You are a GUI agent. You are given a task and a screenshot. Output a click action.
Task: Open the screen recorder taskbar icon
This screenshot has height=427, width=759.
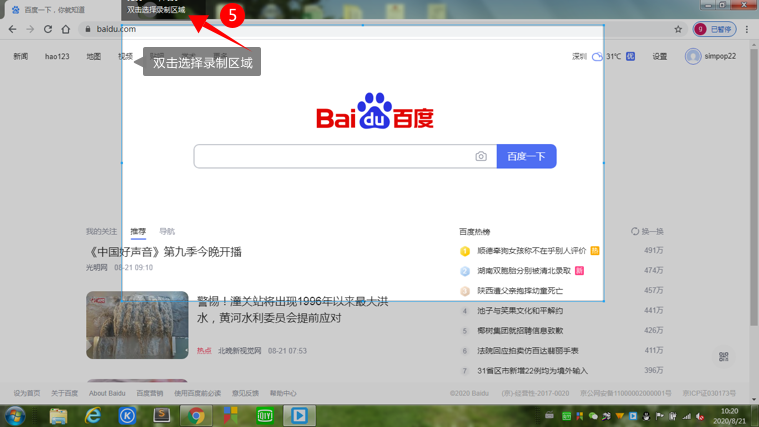point(299,416)
